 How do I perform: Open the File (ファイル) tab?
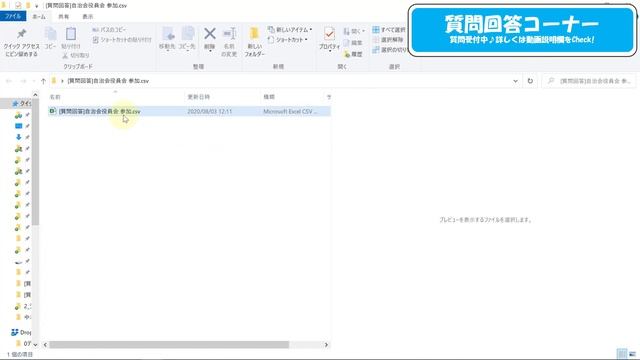13,16
